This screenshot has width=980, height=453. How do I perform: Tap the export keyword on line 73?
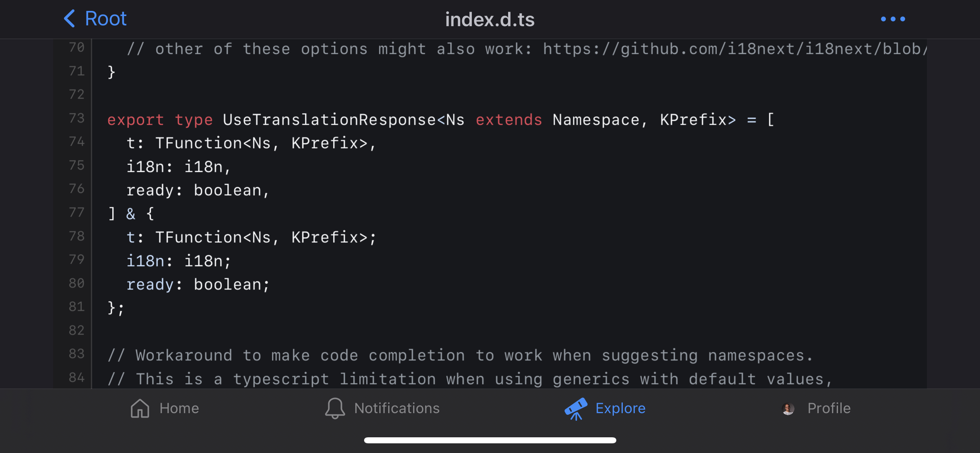136,120
